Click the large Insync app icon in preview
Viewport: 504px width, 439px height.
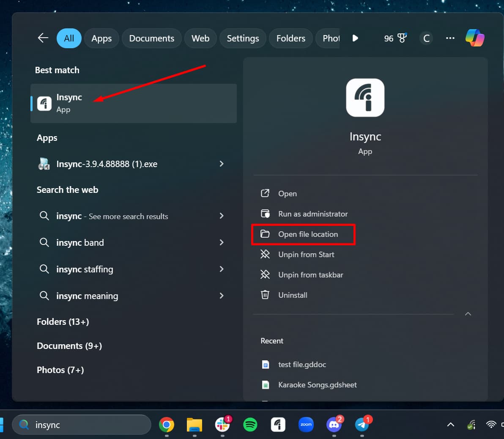click(365, 98)
